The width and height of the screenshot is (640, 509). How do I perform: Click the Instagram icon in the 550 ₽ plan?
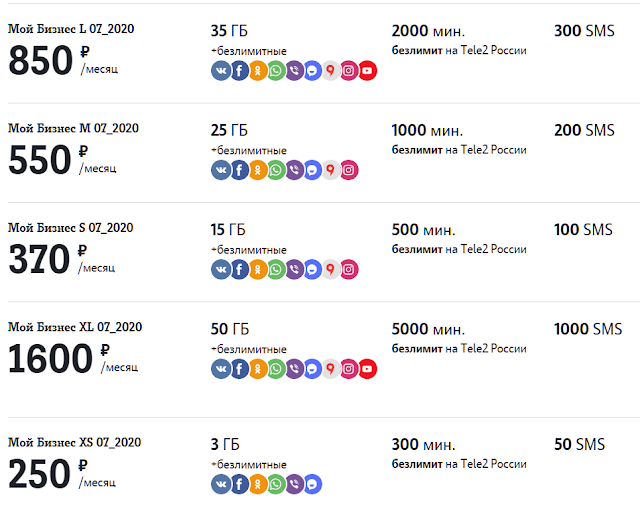coord(349,170)
